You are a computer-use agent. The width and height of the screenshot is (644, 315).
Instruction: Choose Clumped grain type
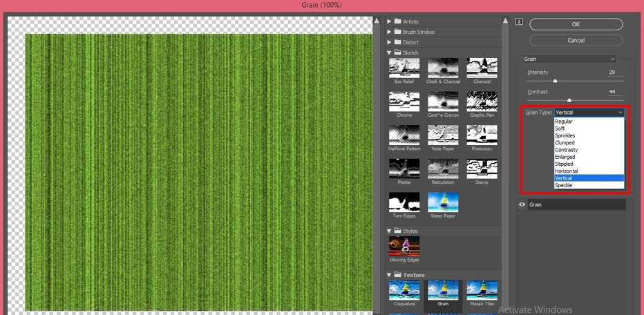(589, 142)
